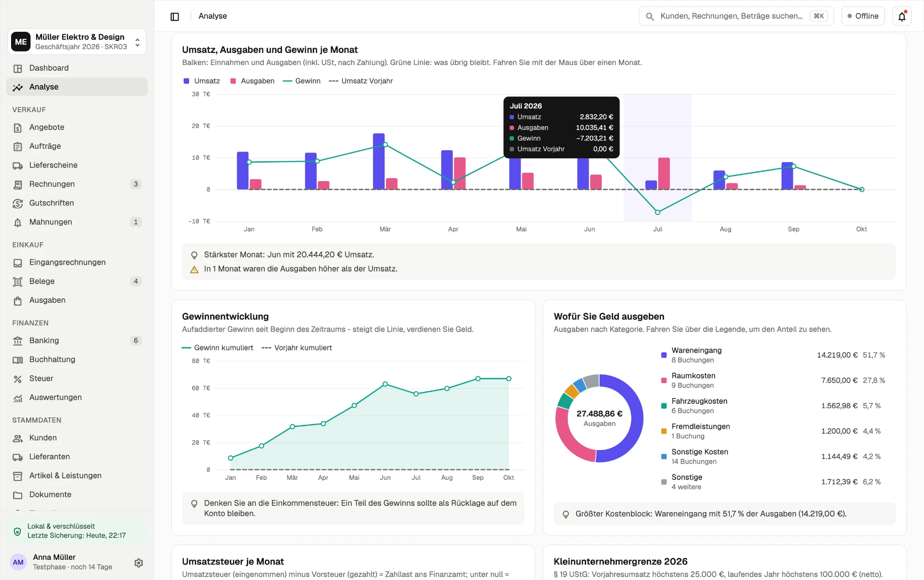The image size is (924, 580).
Task: Click the Wareneingang category row
Action: [x=773, y=355]
